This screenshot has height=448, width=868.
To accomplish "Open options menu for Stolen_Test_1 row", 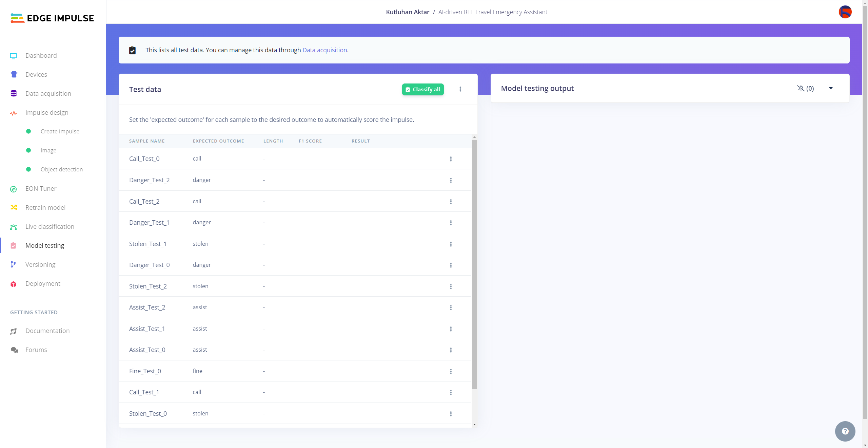I will [x=451, y=244].
